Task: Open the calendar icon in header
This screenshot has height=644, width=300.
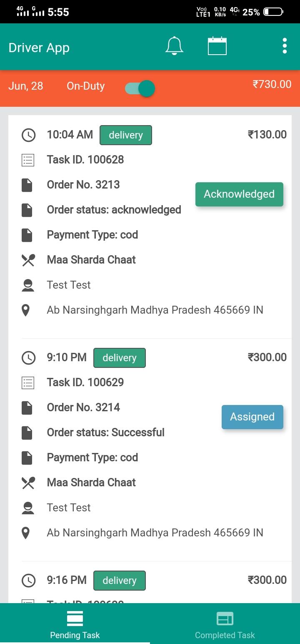Action: coord(217,46)
